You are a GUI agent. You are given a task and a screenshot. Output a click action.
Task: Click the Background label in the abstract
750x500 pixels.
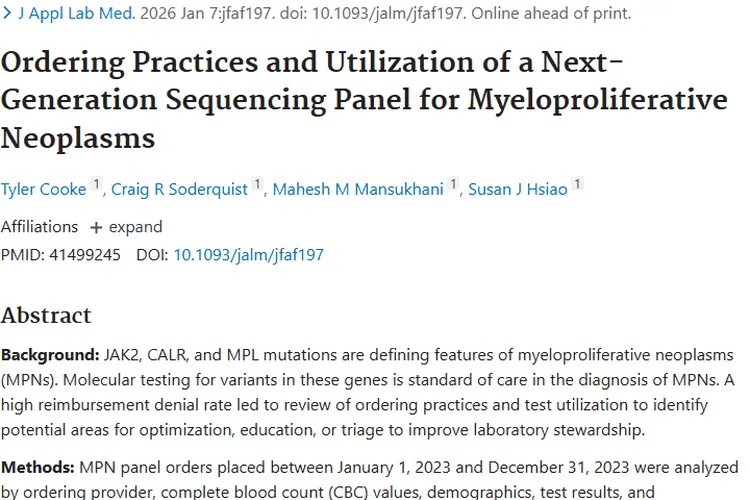(x=49, y=355)
